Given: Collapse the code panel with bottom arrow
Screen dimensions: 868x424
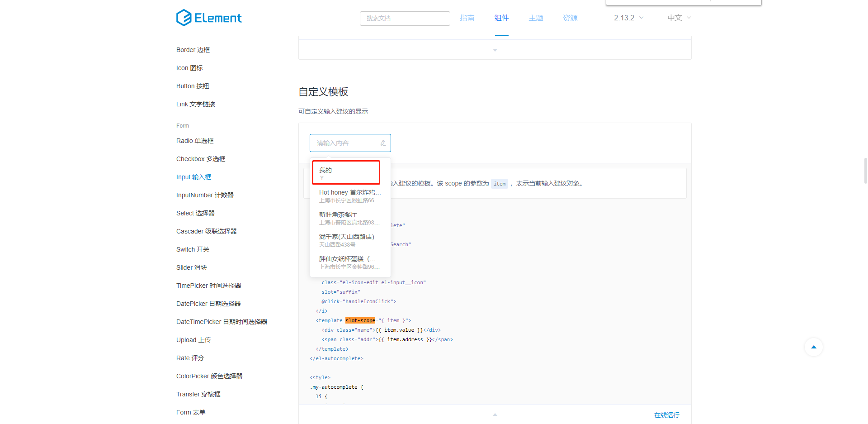Looking at the screenshot, I should pos(495,414).
